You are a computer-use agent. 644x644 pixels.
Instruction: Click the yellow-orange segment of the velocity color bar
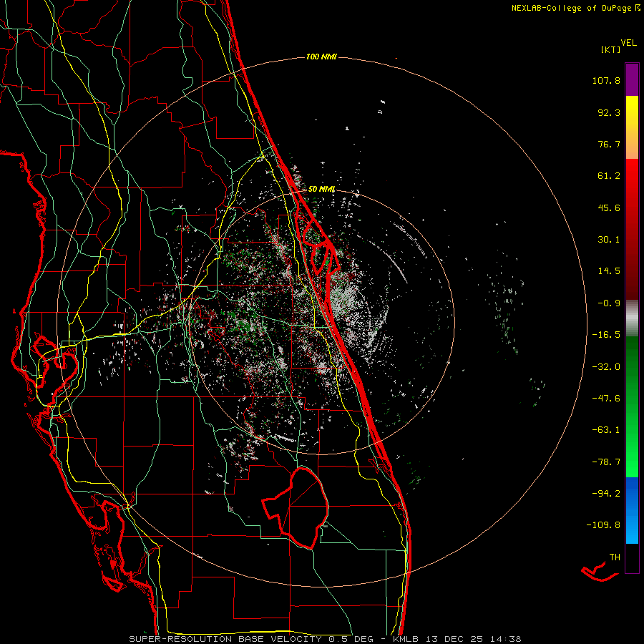632,127
